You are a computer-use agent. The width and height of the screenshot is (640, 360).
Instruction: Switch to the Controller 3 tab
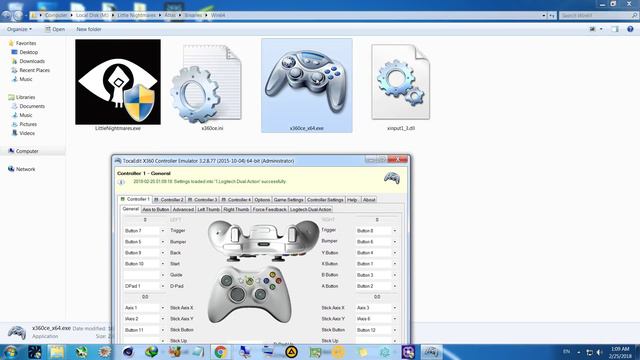(202, 200)
